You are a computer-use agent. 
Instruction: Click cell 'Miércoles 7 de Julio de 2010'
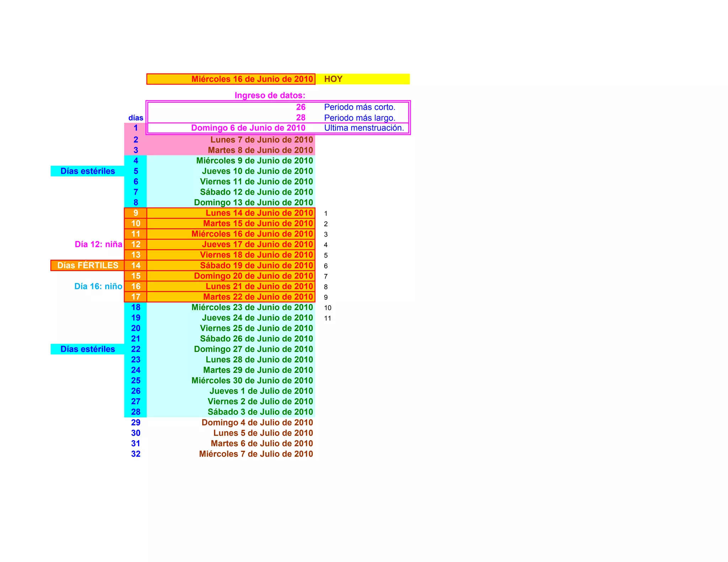[256, 454]
